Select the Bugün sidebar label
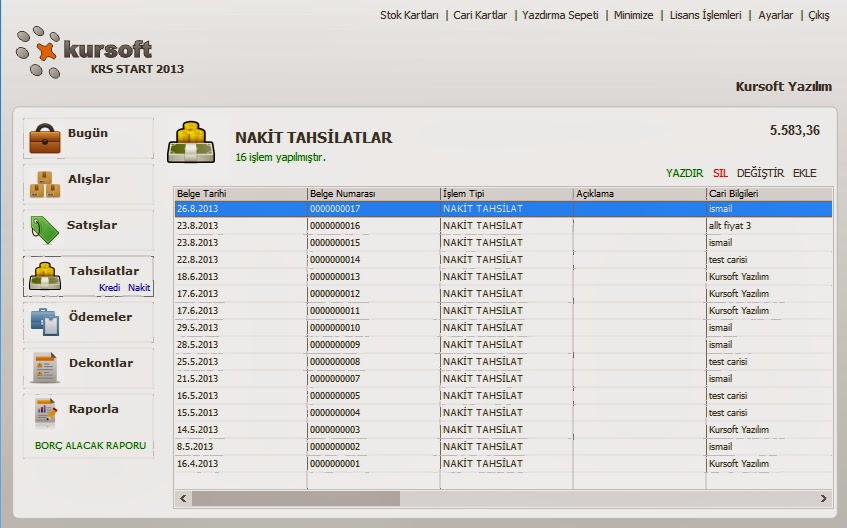847x528 pixels. click(x=88, y=133)
